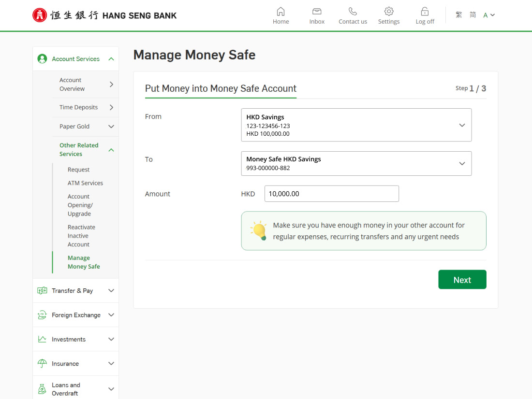Open the Inbox icon
532x399 pixels.
(317, 12)
